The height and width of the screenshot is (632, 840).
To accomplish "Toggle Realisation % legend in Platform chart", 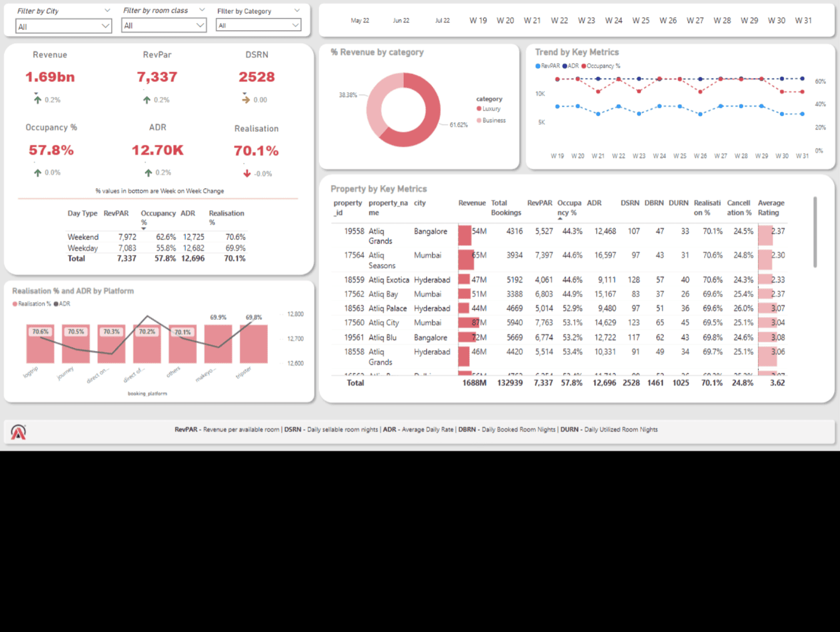I will pyautogui.click(x=32, y=304).
